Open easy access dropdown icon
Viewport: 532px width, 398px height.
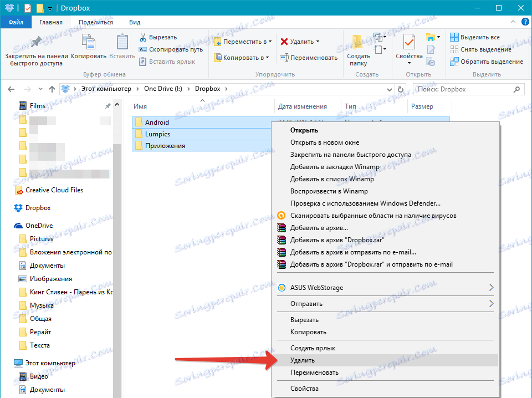[380, 49]
